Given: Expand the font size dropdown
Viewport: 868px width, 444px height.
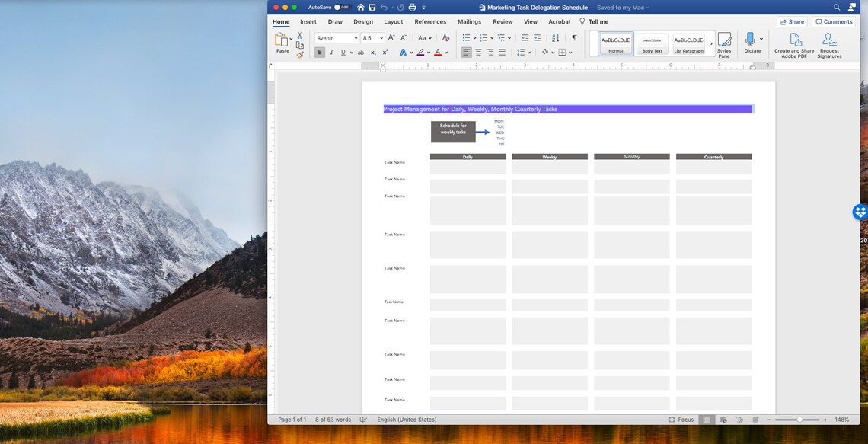Looking at the screenshot, I should click(x=381, y=37).
